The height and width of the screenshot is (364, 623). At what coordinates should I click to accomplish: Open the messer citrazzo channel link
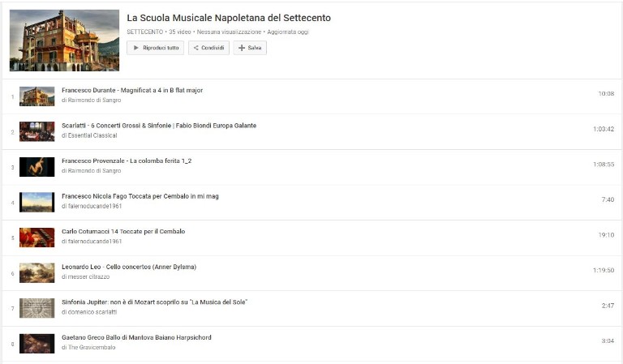coord(88,277)
